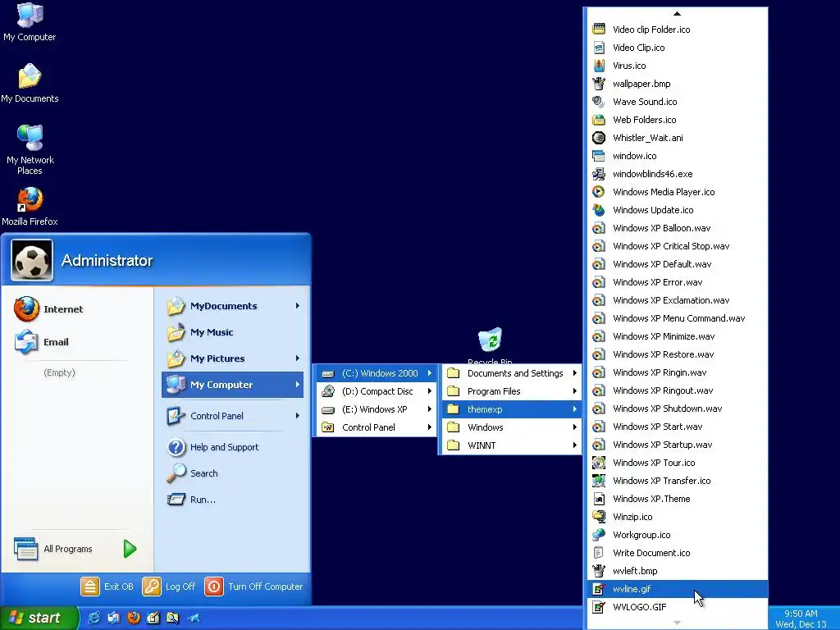Click the MyDocuments folder icon
This screenshot has width=840, height=630.
pos(176,306)
